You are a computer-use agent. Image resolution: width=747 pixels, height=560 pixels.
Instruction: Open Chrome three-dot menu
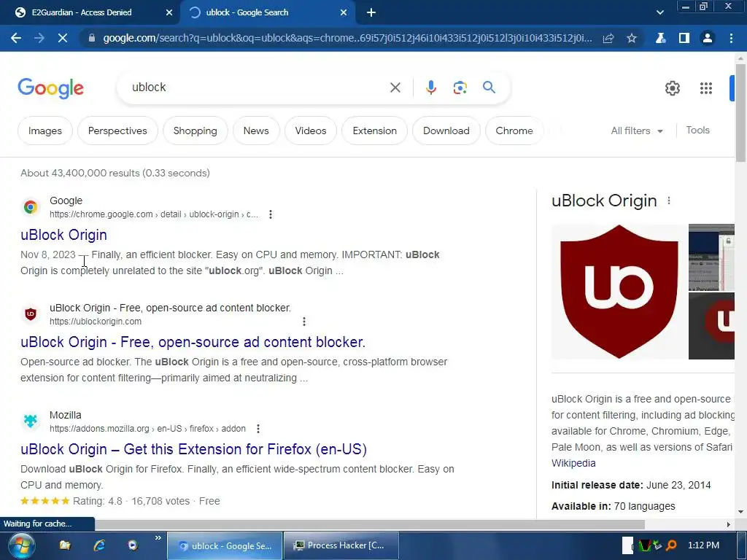[x=731, y=38]
